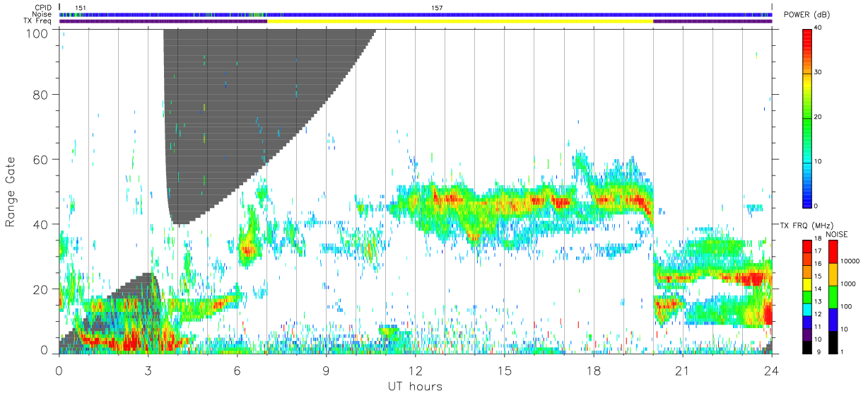Click the CPID row label
The image size is (868, 401).
(42, 8)
